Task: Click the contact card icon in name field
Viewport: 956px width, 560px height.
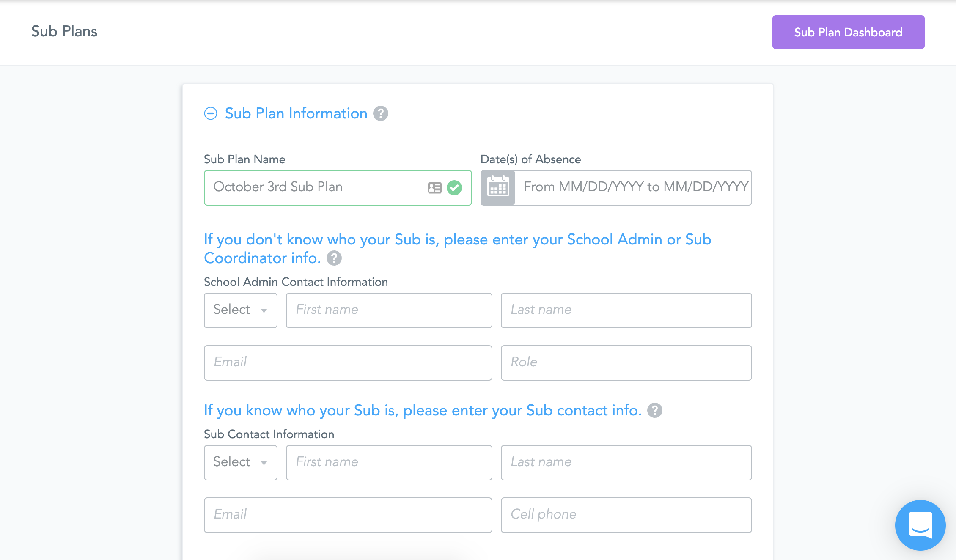Action: pyautogui.click(x=434, y=188)
